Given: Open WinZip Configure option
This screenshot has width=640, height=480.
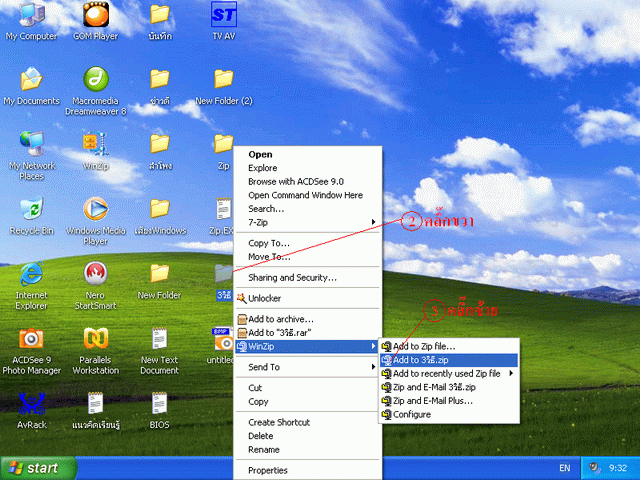Looking at the screenshot, I should tap(449, 414).
